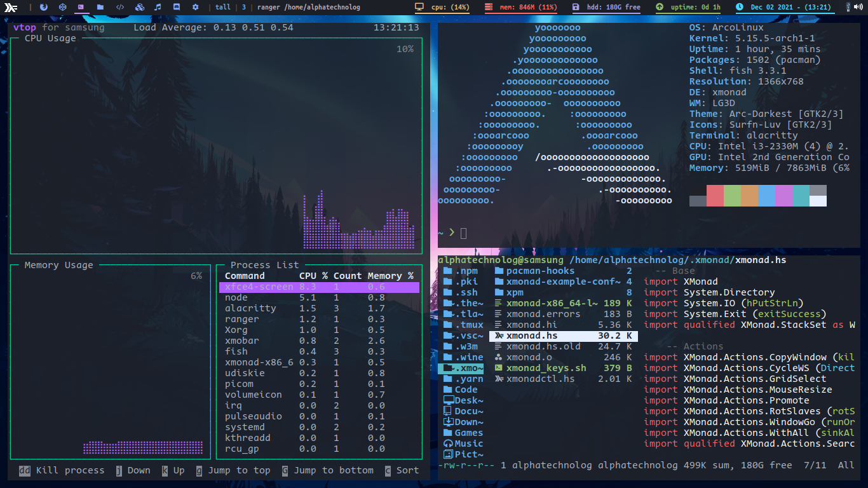Switch to the settings gear workspace icon

tap(196, 7)
